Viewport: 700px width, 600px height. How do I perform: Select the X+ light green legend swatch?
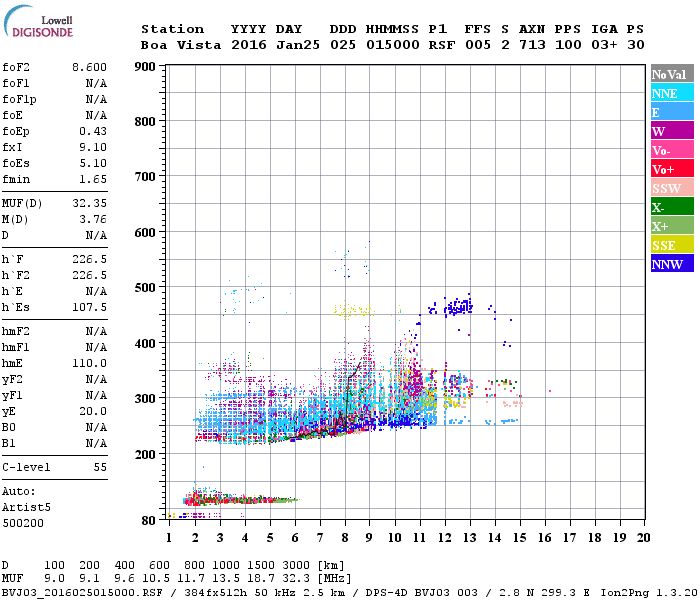tap(672, 226)
